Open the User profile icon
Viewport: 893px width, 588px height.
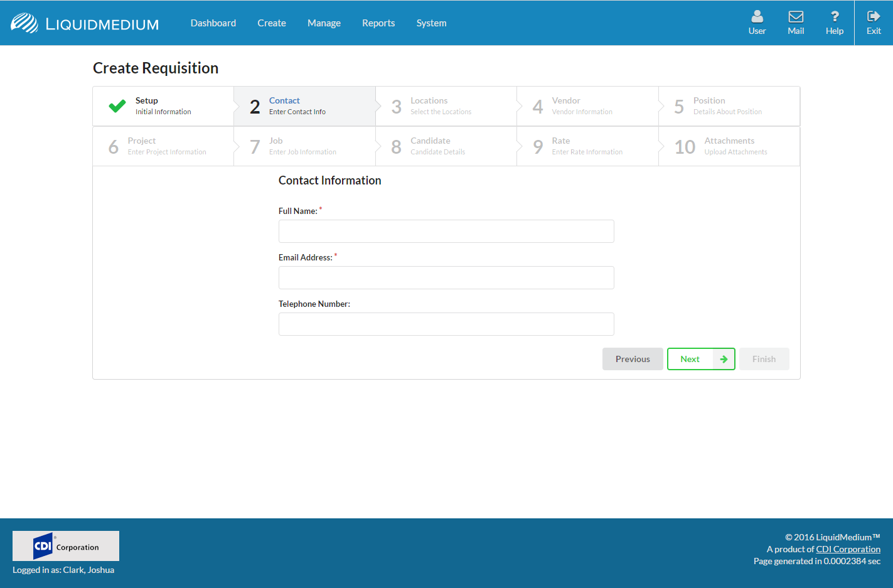pos(757,17)
